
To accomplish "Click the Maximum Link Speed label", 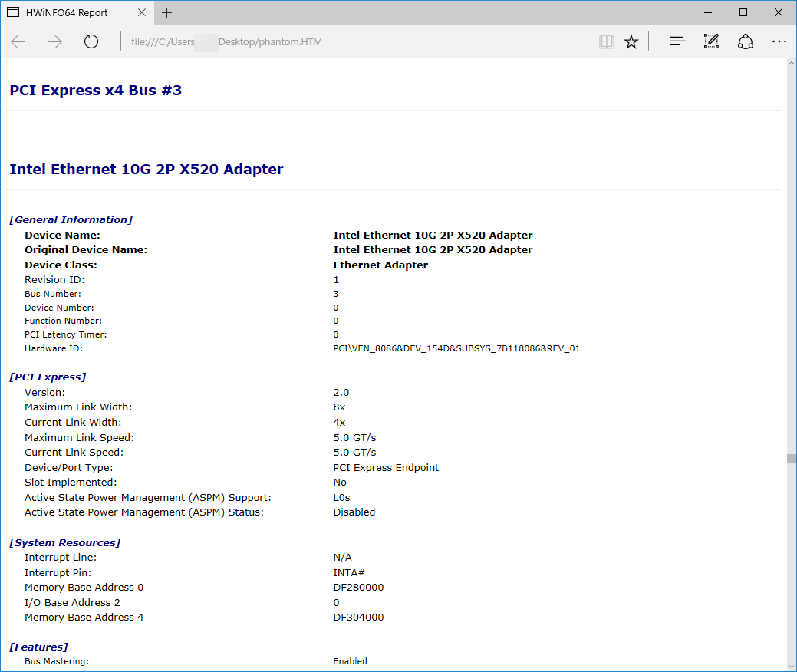I will 79,438.
